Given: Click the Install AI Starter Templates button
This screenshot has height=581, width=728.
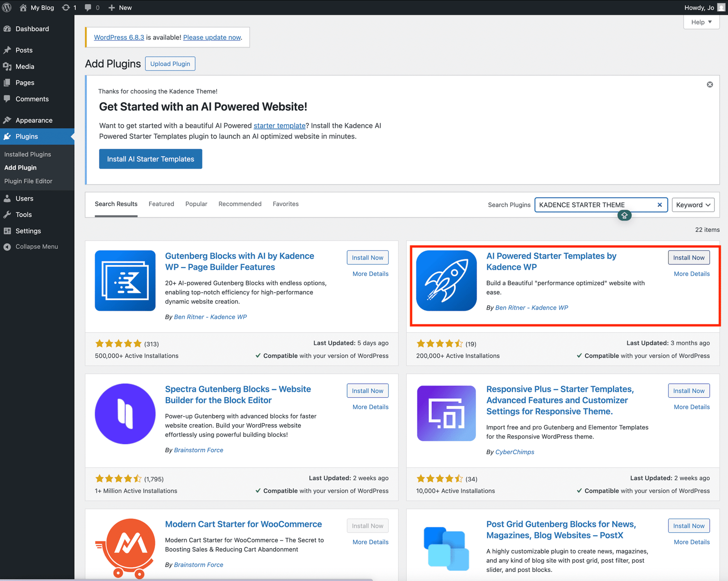Looking at the screenshot, I should 151,159.
